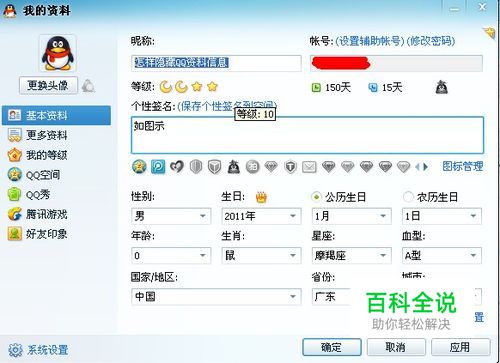Click the grey envelope mail badge icon
500x363 pixels.
point(309,166)
